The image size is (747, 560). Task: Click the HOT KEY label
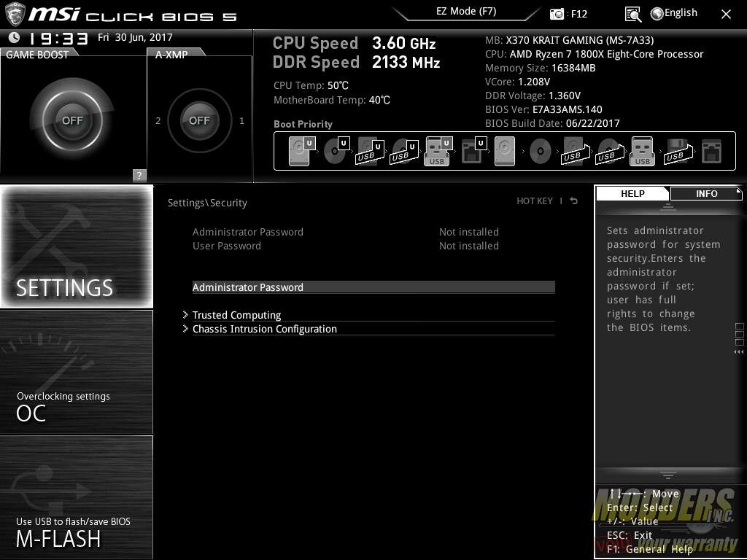tap(535, 201)
